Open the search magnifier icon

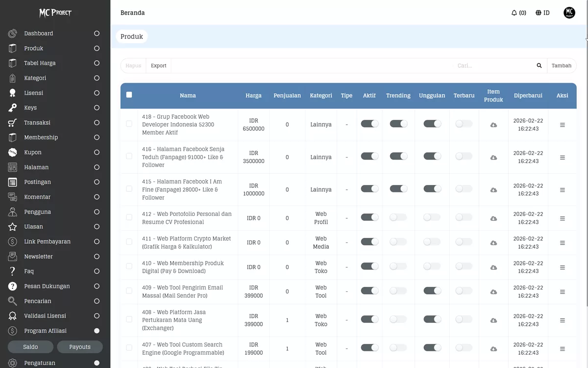pos(539,65)
